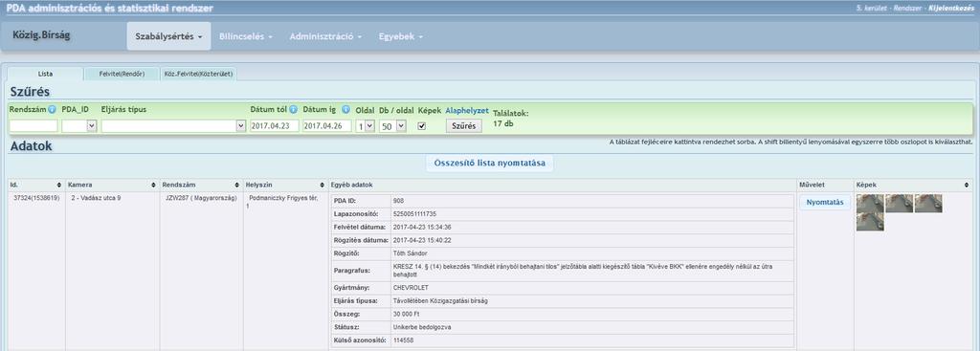Viewport: 980px width, 351px height.
Task: Open the thumbnail in second row of Képek
Action: click(x=870, y=222)
